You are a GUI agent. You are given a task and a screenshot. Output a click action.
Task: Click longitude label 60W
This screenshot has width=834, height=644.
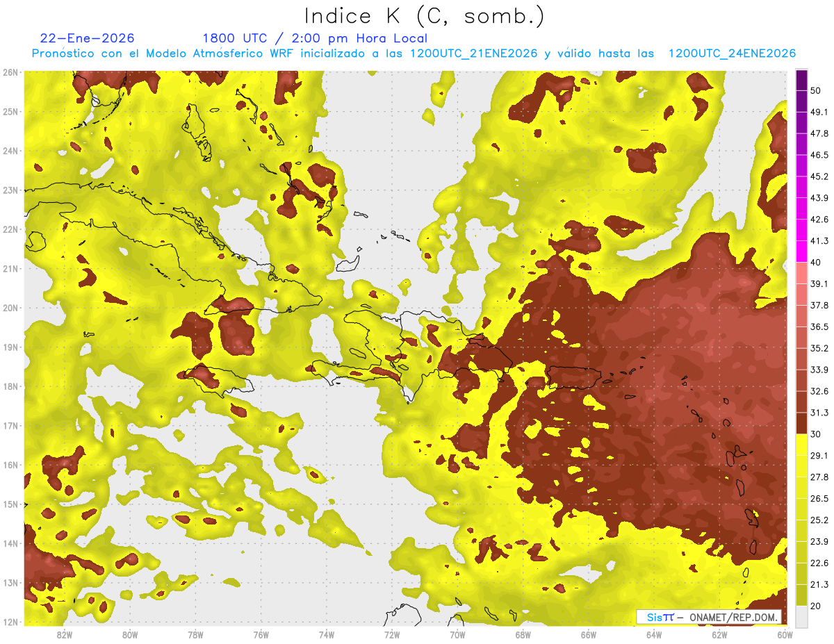[785, 634]
